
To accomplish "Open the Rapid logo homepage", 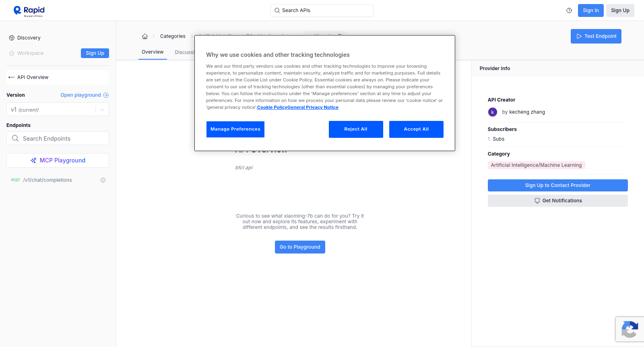I will [29, 11].
